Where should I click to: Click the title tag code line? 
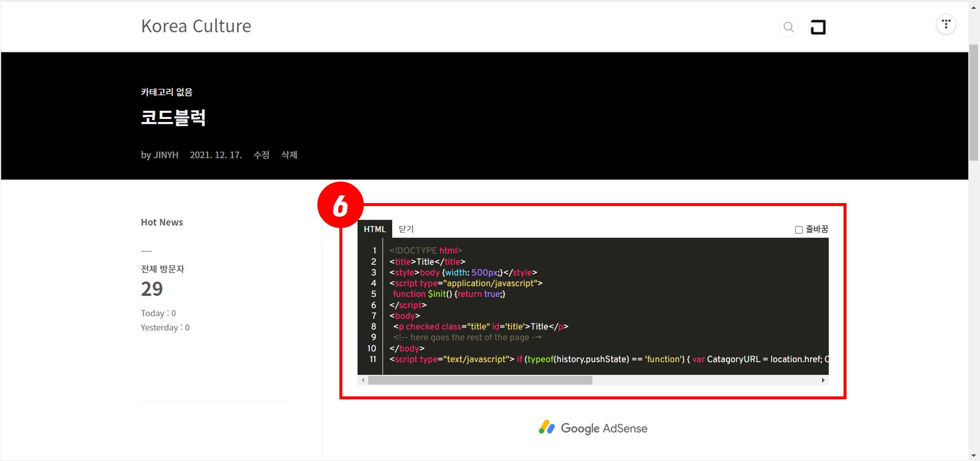click(427, 262)
